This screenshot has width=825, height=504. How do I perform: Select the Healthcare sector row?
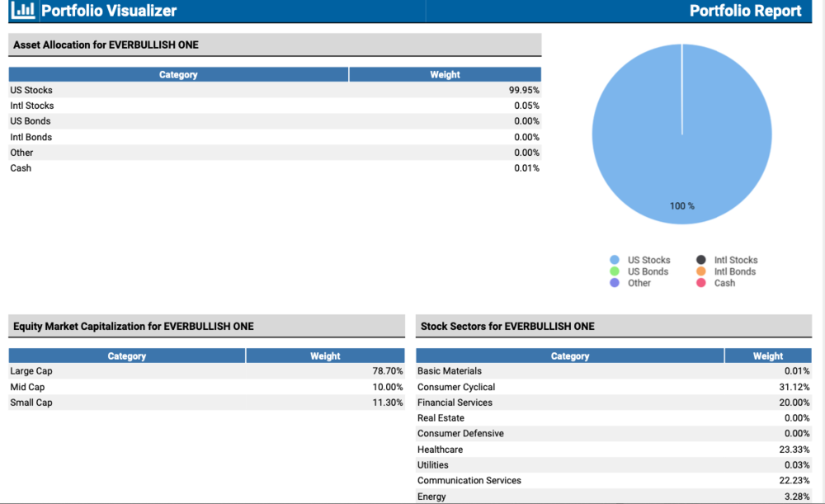coord(614,450)
